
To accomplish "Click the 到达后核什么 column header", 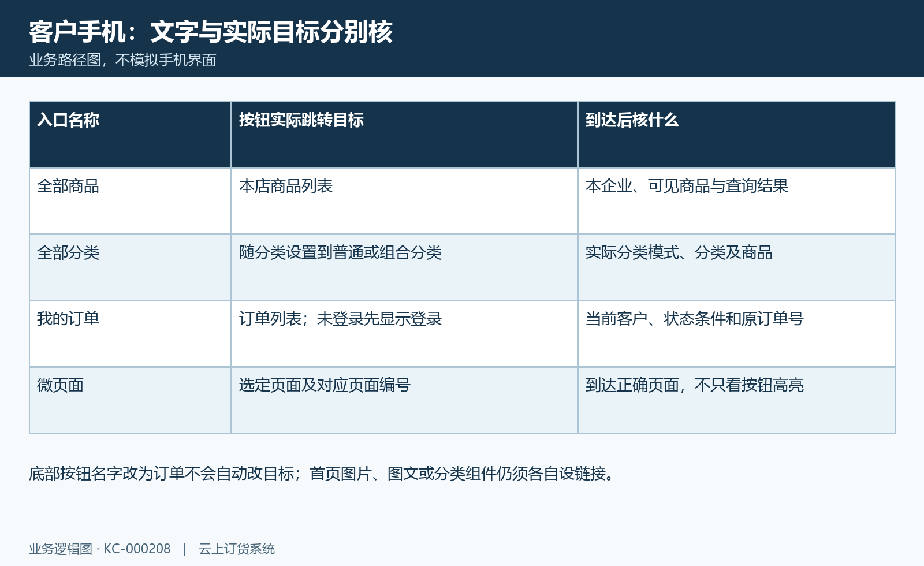I will [x=736, y=135].
